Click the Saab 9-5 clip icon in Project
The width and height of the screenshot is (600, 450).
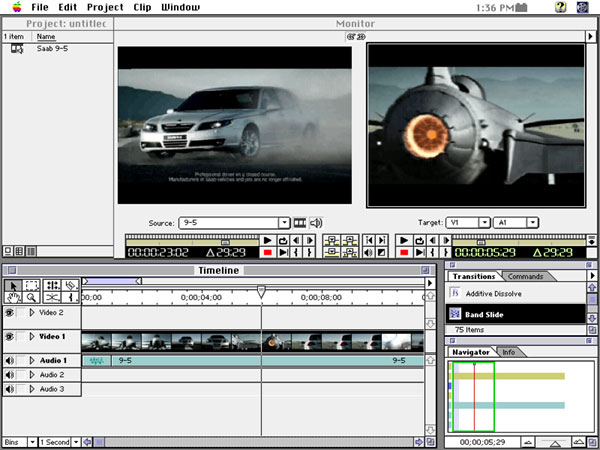17,49
